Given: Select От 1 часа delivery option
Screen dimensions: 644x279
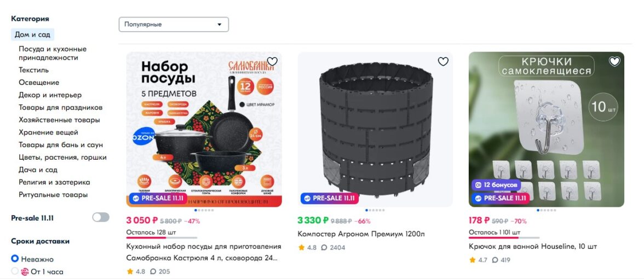Looking at the screenshot, I should 15,271.
